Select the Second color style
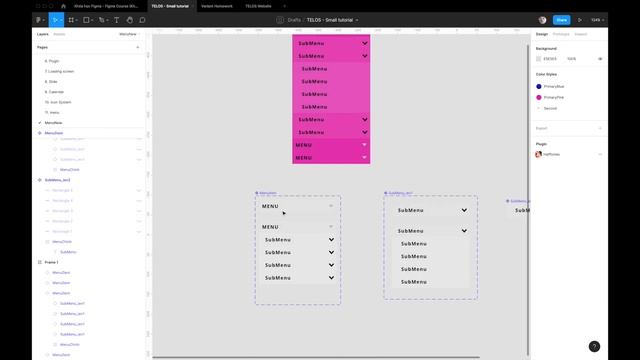Screen dimensions: 640x360 tap(550, 108)
